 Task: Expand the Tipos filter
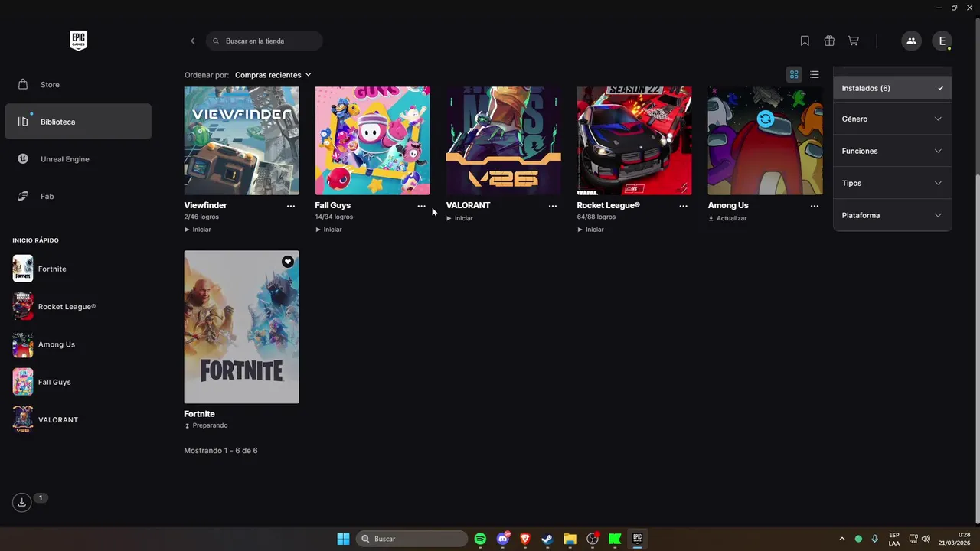[x=893, y=183]
